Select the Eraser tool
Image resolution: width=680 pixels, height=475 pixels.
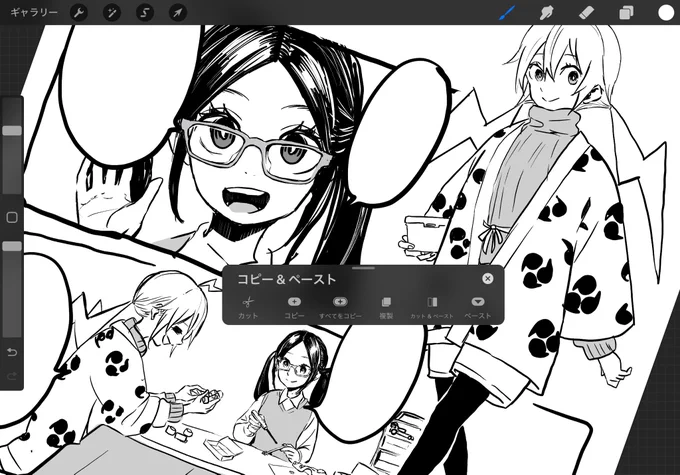586,13
